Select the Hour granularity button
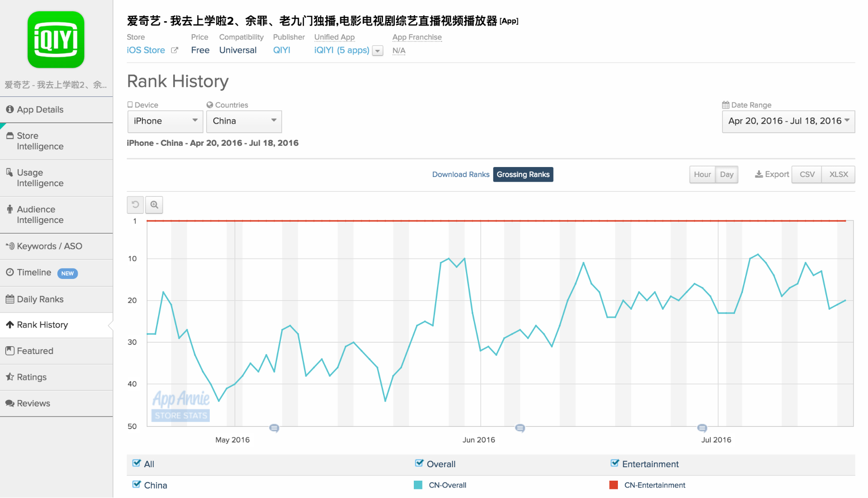The height and width of the screenshot is (498, 868). tap(702, 174)
